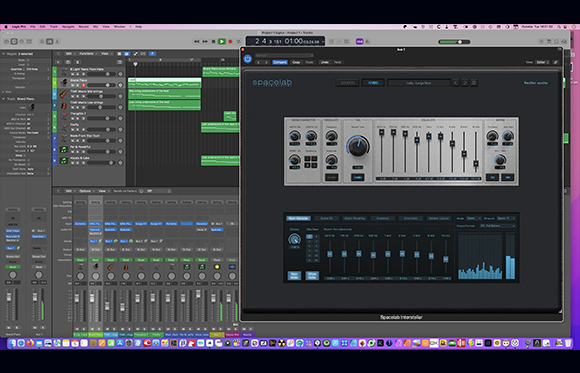The width and height of the screenshot is (580, 373).
Task: Click the Paste button in plugin header
Action: [309, 62]
